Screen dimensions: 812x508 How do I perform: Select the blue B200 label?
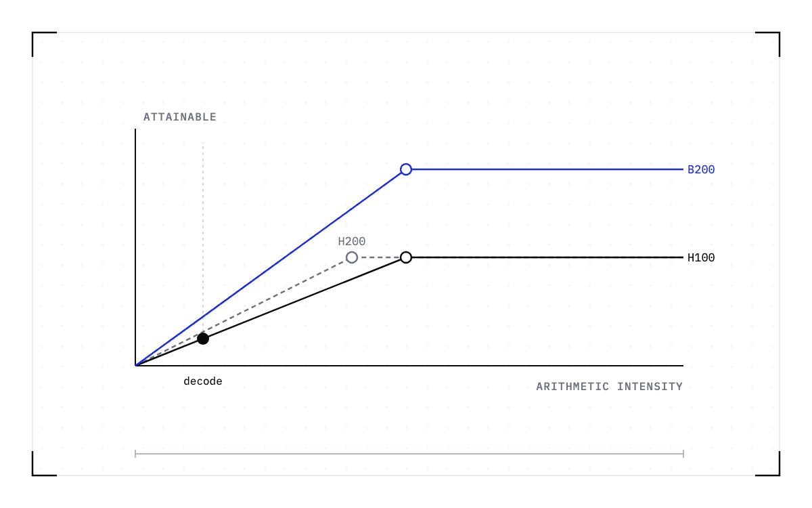(701, 169)
